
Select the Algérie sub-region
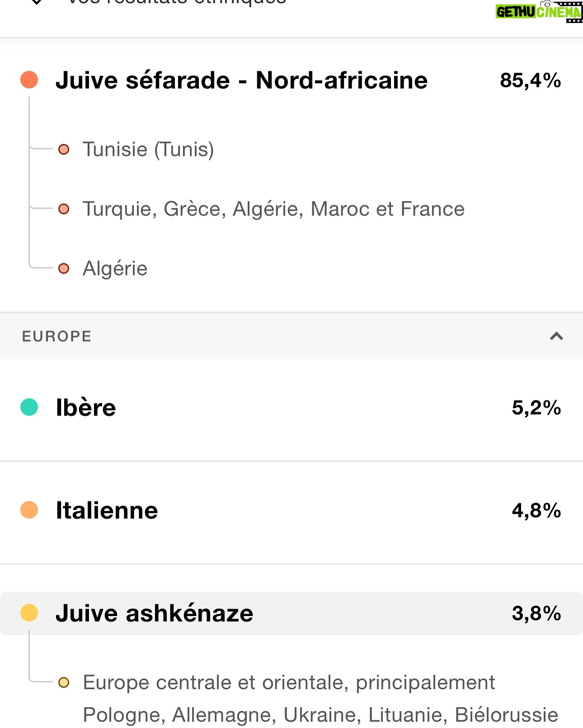pos(115,269)
